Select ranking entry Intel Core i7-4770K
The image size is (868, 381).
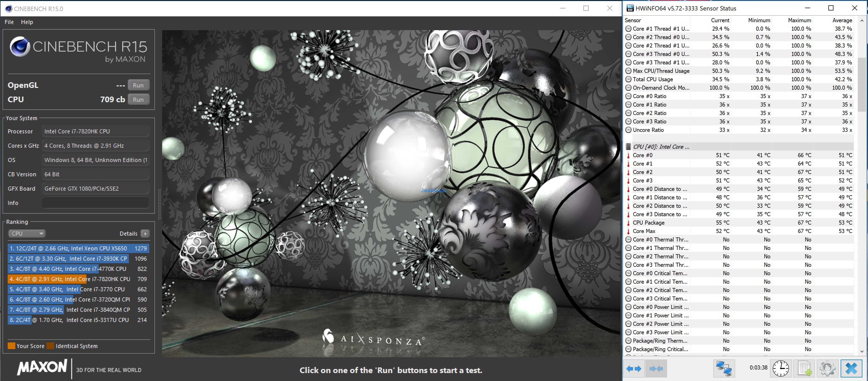(x=78, y=269)
